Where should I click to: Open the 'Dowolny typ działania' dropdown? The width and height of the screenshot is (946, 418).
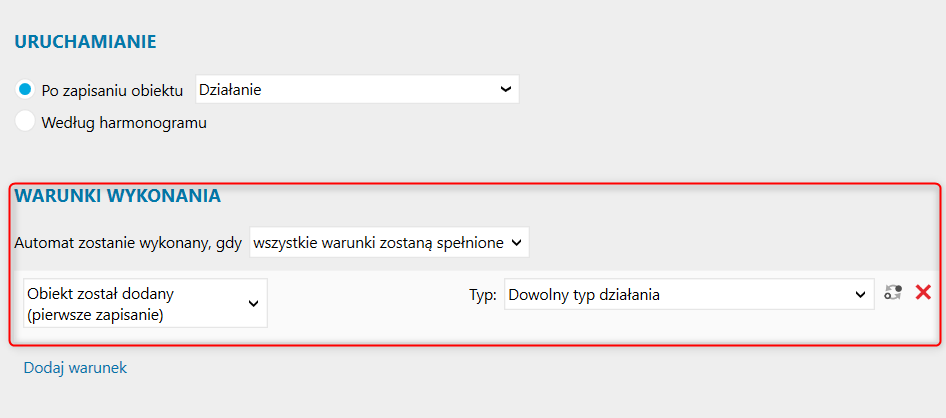[689, 294]
